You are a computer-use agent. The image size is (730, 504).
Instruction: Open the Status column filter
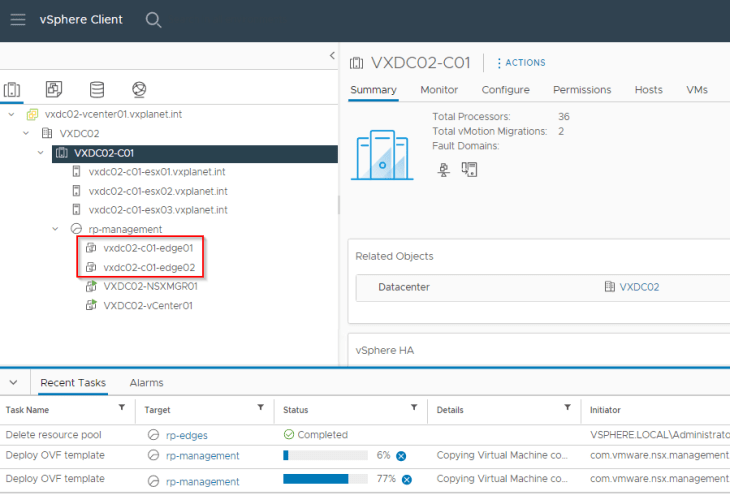(414, 408)
